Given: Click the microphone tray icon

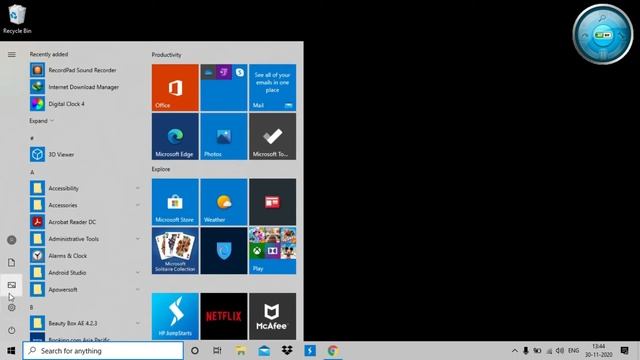Looking at the screenshot, I should click(x=526, y=351).
